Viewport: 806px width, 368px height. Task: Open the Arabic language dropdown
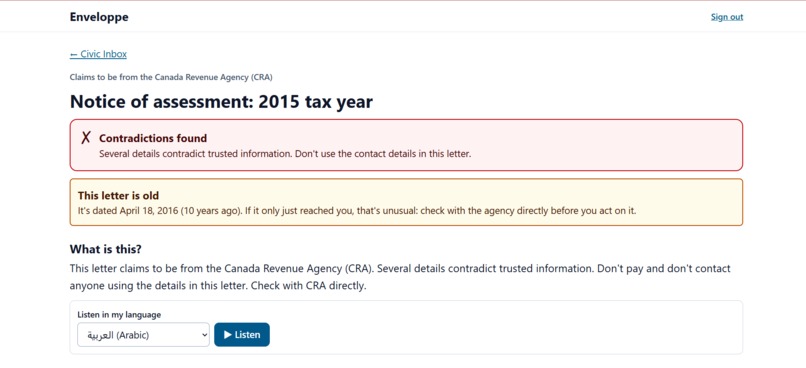pyautogui.click(x=143, y=335)
